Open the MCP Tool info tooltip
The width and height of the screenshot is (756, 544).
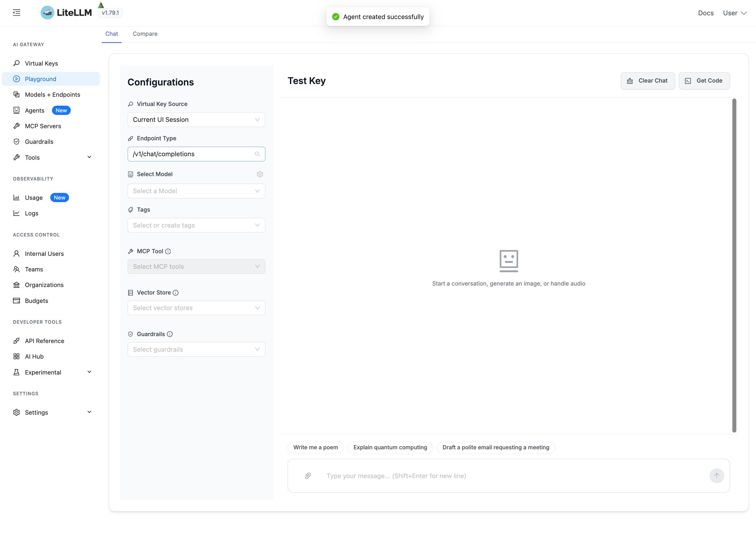click(168, 251)
